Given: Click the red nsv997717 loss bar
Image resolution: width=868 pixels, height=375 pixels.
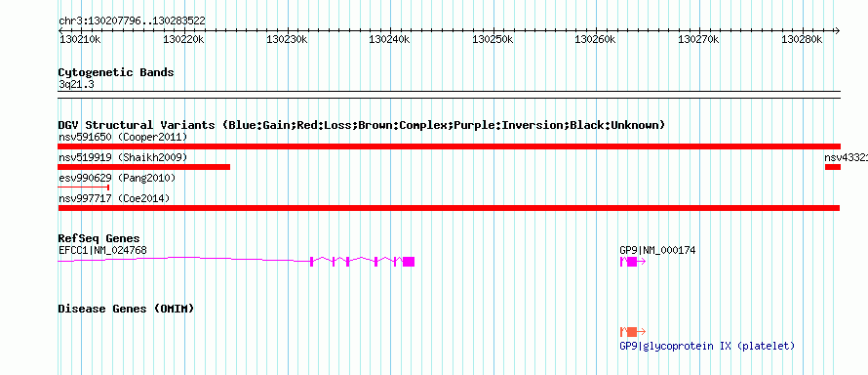Looking at the screenshot, I should click(x=449, y=208).
